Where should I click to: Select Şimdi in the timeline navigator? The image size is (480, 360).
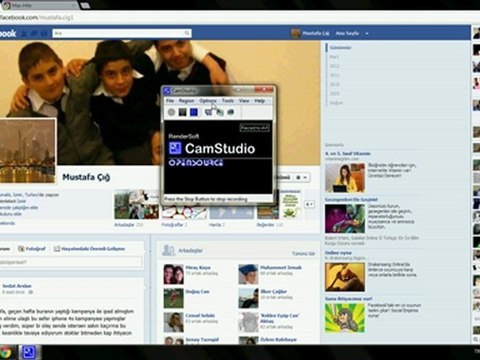click(x=340, y=48)
